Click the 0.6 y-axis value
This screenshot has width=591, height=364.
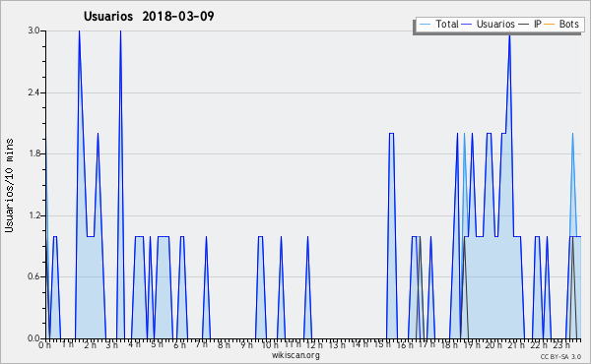click(34, 276)
